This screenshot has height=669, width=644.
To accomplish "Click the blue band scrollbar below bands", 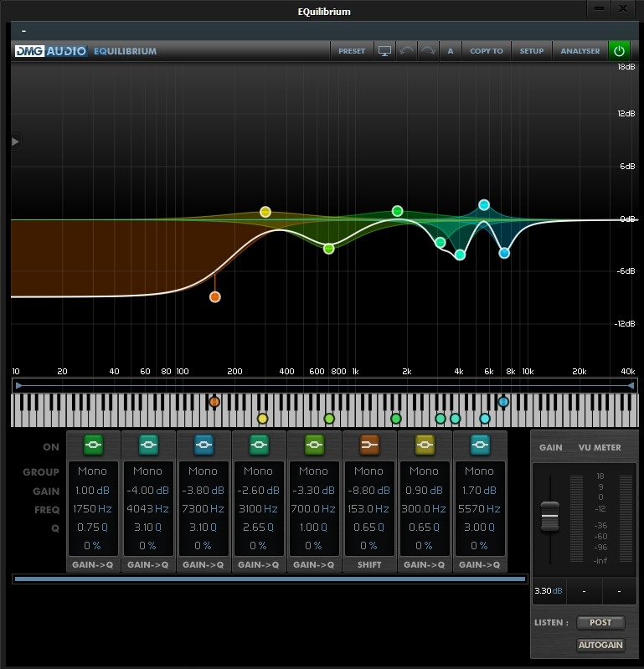I will click(270, 579).
